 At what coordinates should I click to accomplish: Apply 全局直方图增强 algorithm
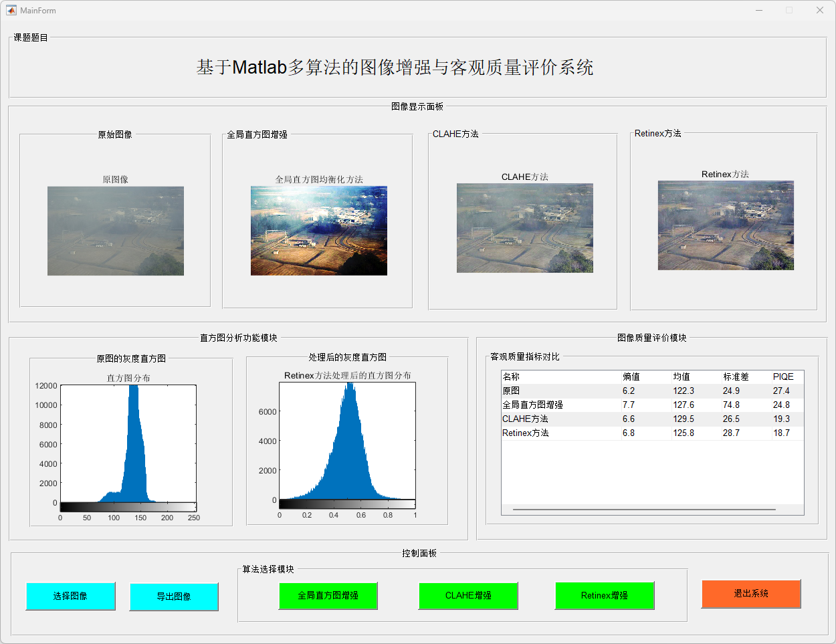pyautogui.click(x=328, y=595)
